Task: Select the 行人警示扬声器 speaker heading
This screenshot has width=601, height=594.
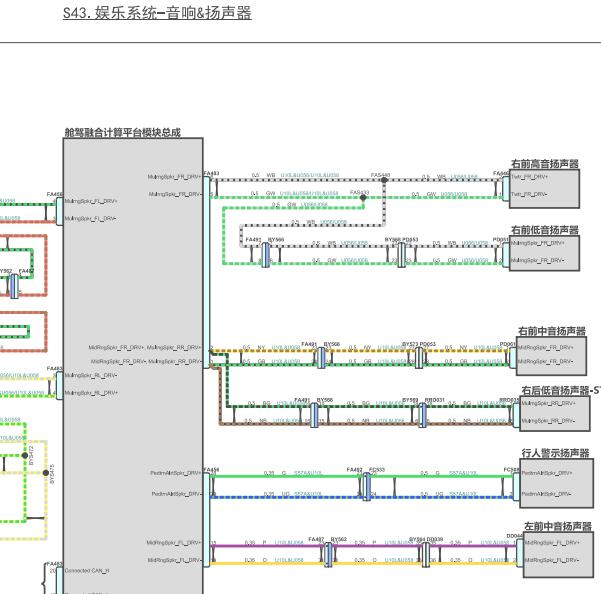Action: pos(555,453)
